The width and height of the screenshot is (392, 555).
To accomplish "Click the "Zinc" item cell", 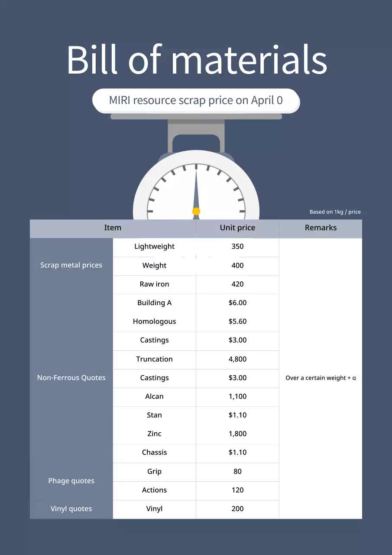I will coord(154,434).
